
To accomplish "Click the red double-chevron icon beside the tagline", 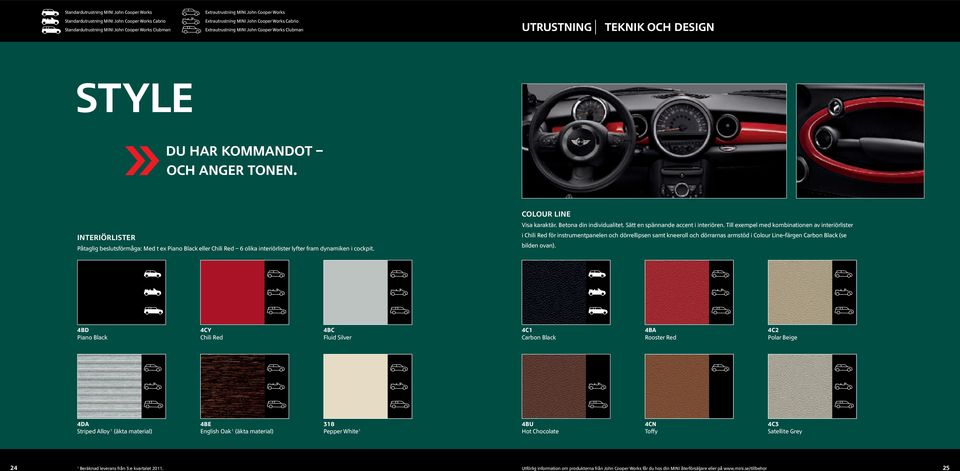I will pyautogui.click(x=142, y=160).
